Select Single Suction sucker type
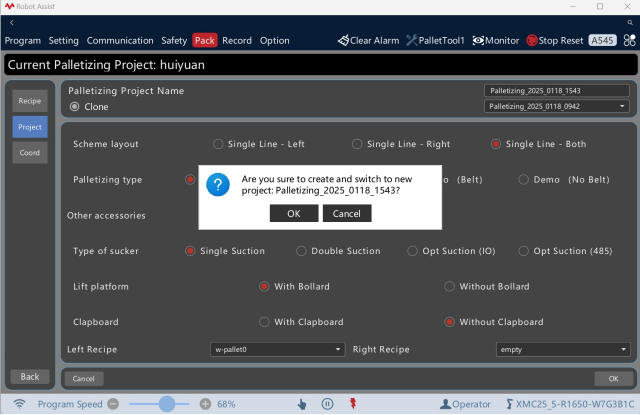Screen dimensions: 640x415 point(190,251)
